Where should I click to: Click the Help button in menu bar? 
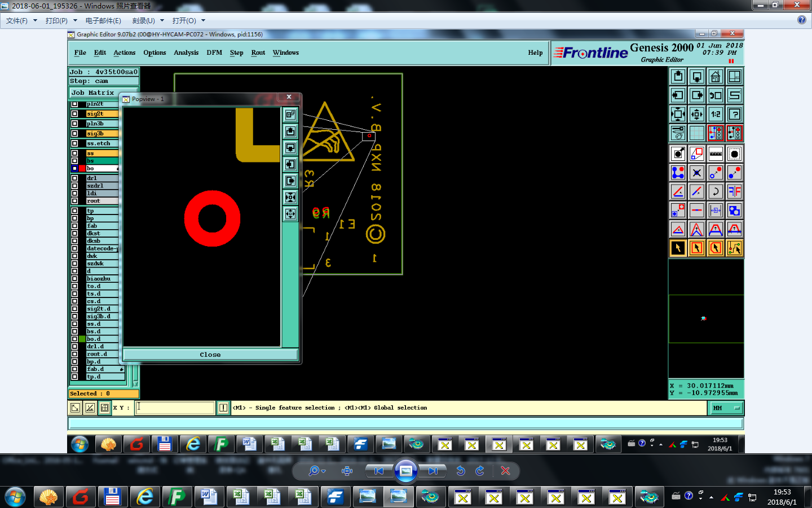pyautogui.click(x=535, y=52)
